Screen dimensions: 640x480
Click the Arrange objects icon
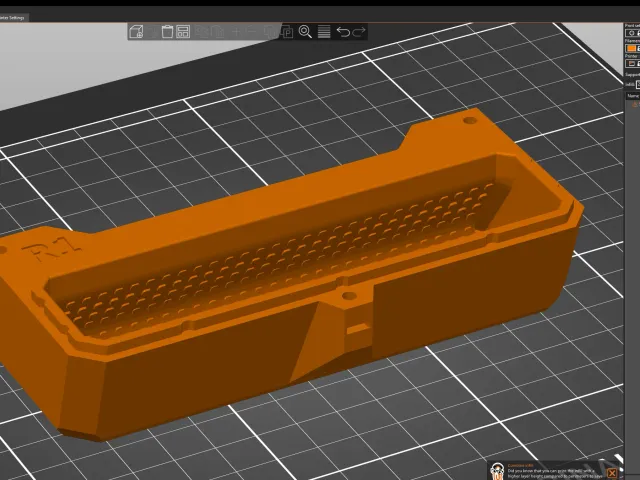click(x=183, y=32)
